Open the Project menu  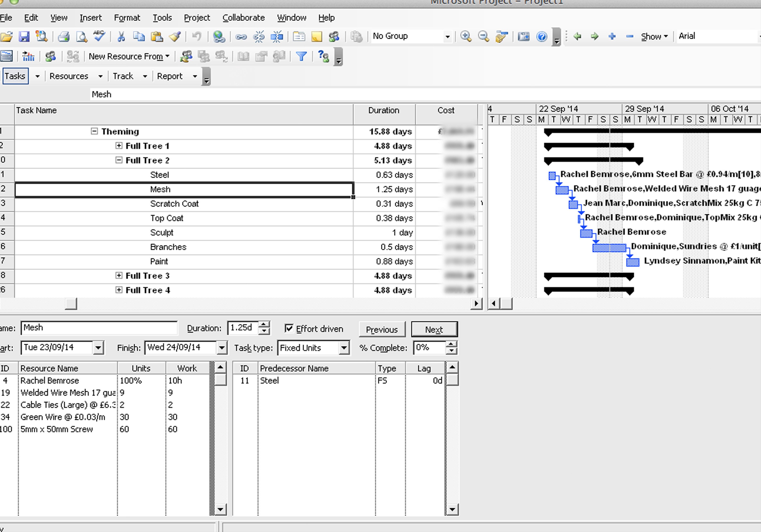pos(197,18)
